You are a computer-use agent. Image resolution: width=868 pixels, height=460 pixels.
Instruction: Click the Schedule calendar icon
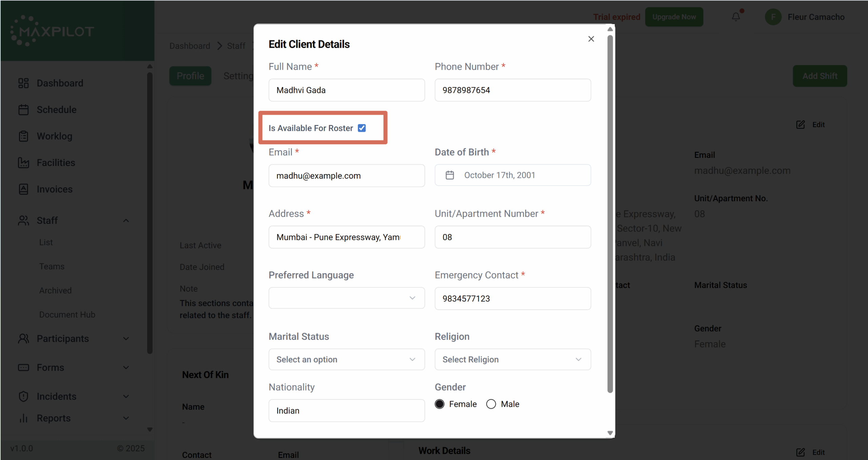[23, 110]
